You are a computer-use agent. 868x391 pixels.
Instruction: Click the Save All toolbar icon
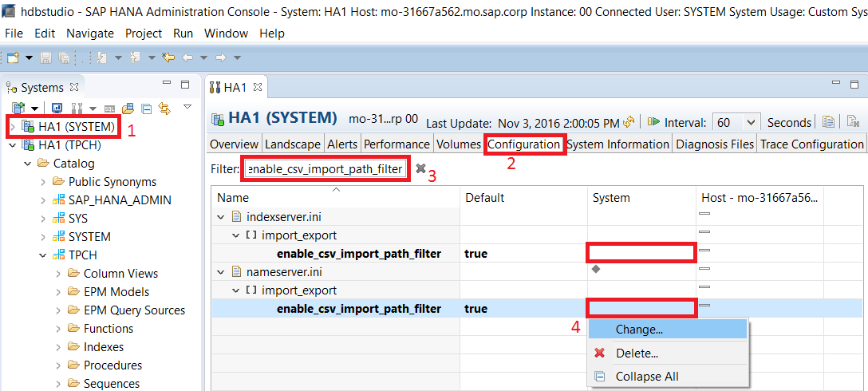coord(64,57)
